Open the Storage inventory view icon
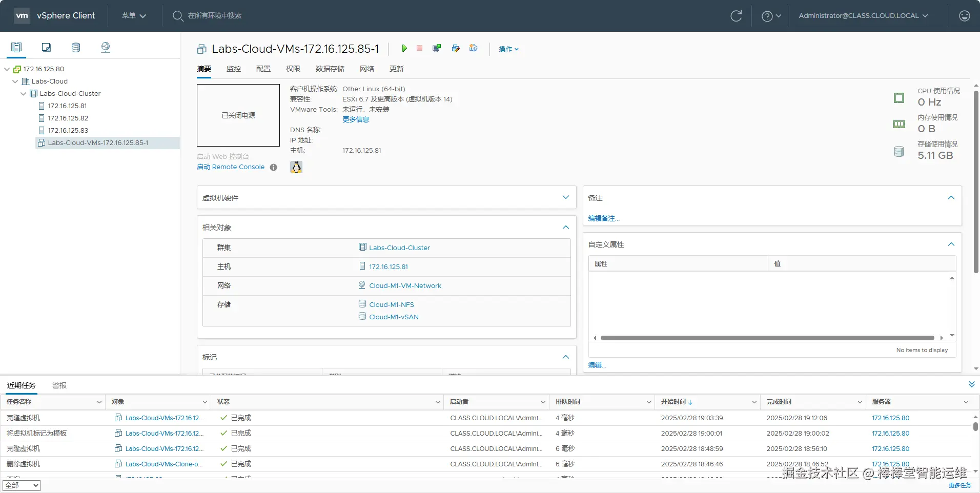 [76, 48]
